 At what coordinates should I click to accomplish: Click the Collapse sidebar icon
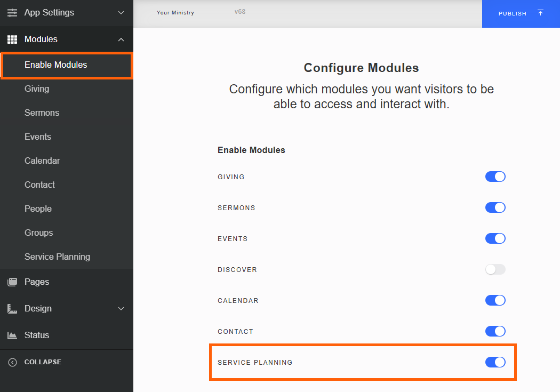pos(12,362)
